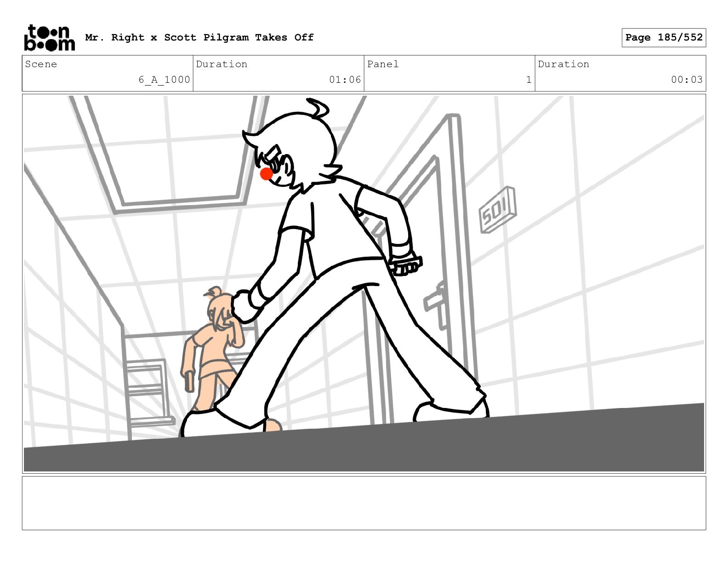This screenshot has height=563, width=728.
Task: Click panel duration value '00:03'
Action: [687, 80]
